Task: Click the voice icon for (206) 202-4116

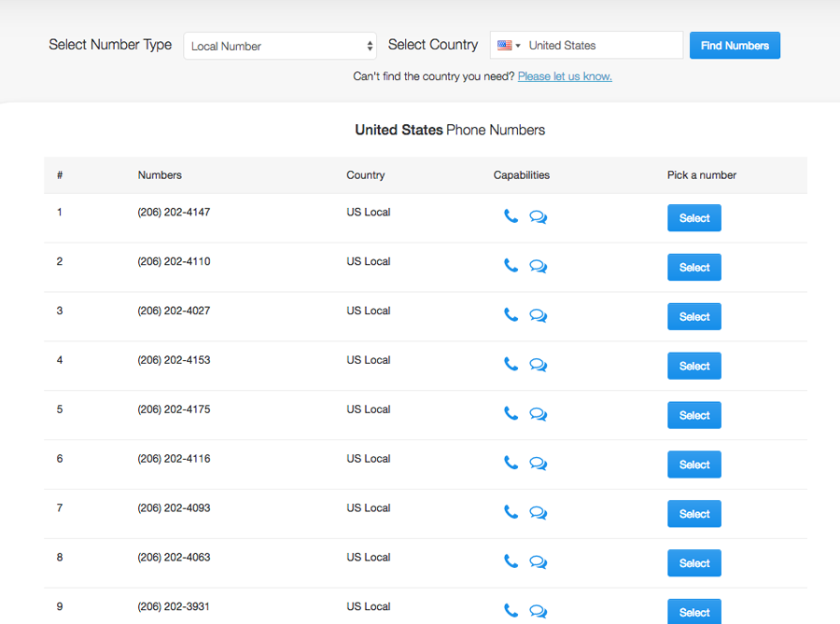Action: pos(511,464)
